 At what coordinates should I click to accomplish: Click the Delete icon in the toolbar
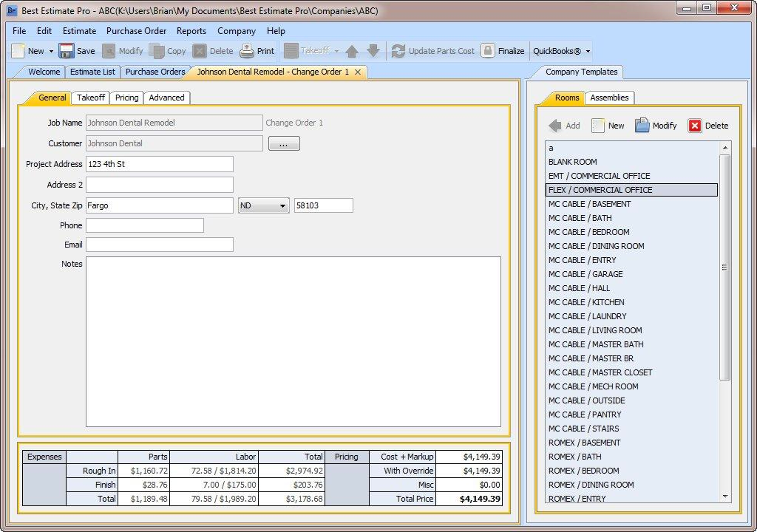200,51
